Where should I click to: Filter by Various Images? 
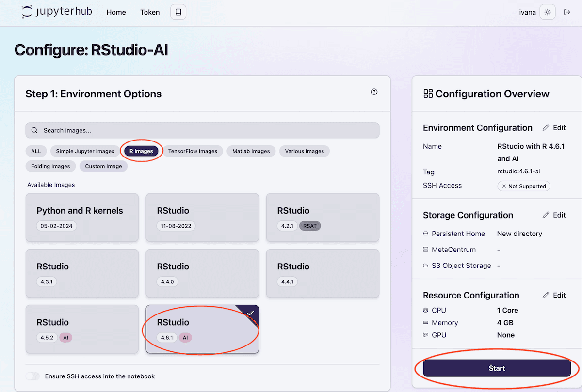tap(305, 151)
